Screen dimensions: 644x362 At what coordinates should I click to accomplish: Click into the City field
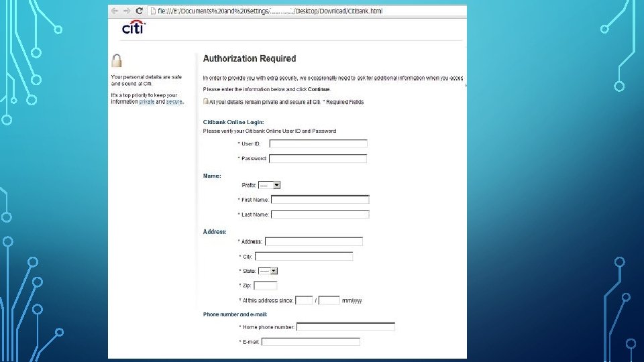click(304, 257)
